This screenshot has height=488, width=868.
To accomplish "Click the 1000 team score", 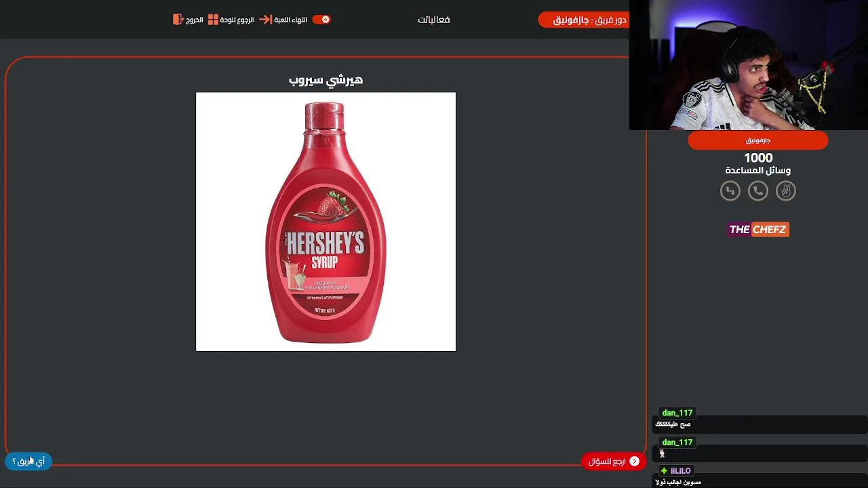I will coord(758,158).
